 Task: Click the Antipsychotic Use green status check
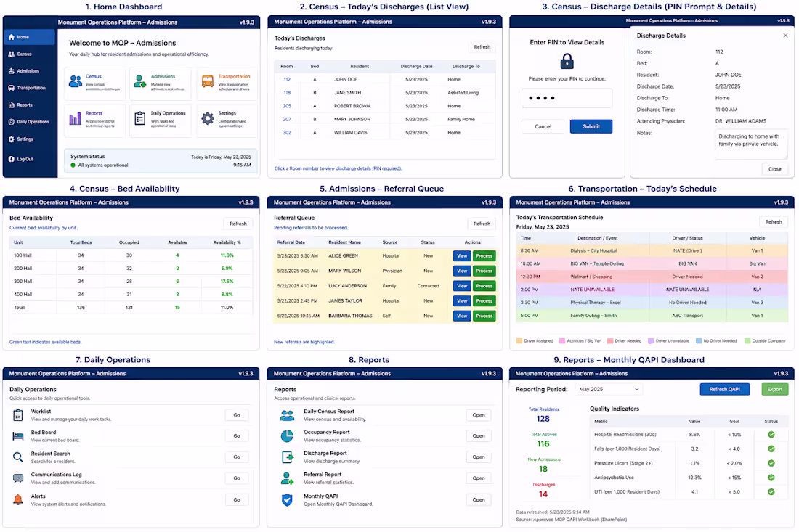[x=771, y=478]
